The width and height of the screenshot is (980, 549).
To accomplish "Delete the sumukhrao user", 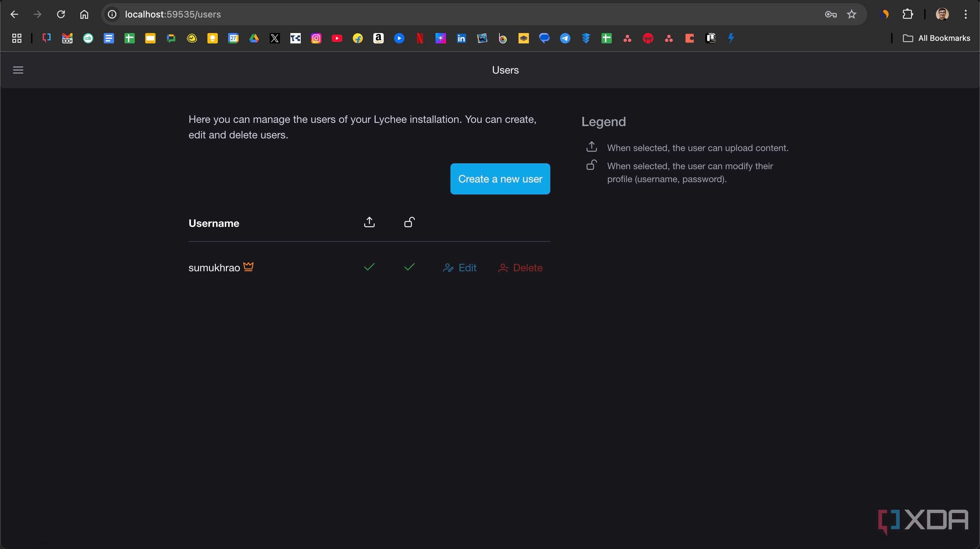I will (x=520, y=268).
